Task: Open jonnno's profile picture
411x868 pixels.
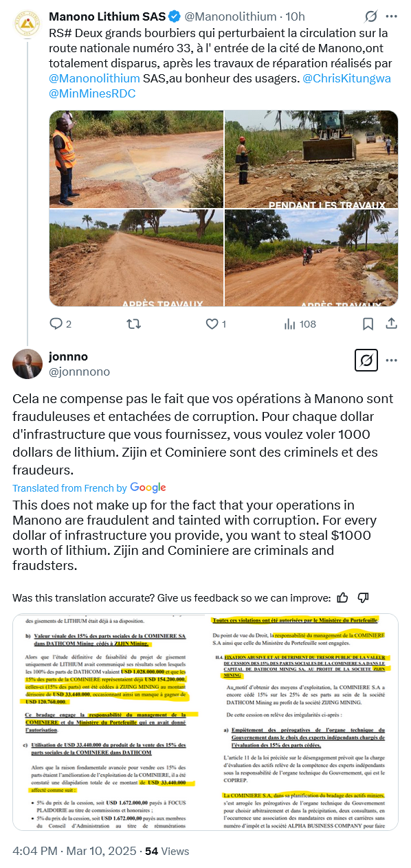Action: 27,364
